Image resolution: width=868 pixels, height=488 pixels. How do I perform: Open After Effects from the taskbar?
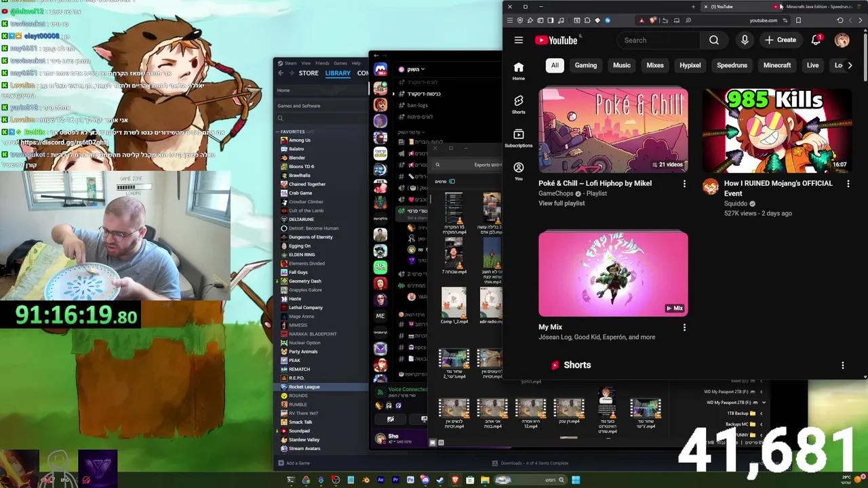(380, 480)
